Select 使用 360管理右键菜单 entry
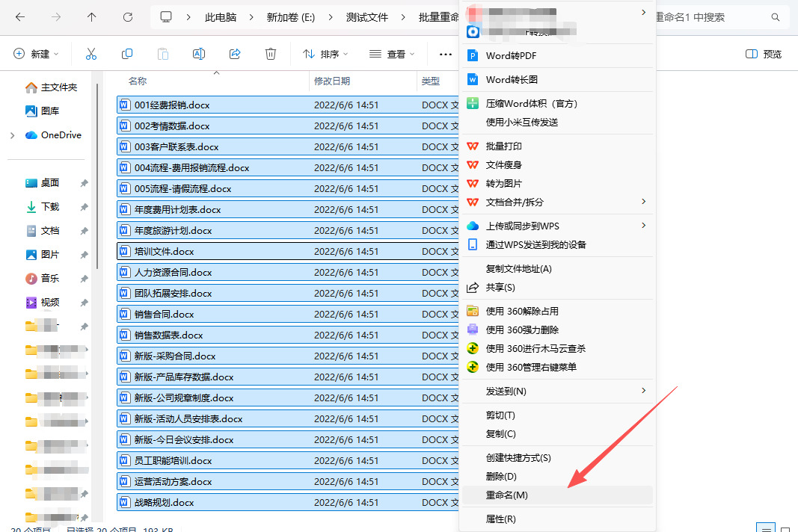The width and height of the screenshot is (798, 532). click(x=557, y=367)
